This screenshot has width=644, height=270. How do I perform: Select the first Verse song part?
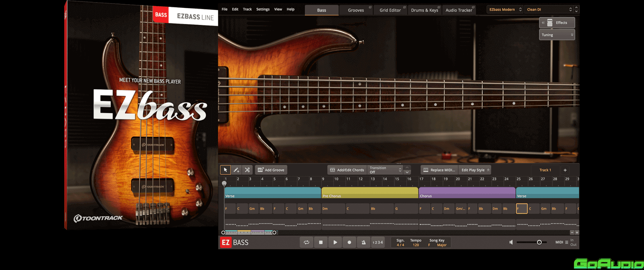click(x=272, y=193)
